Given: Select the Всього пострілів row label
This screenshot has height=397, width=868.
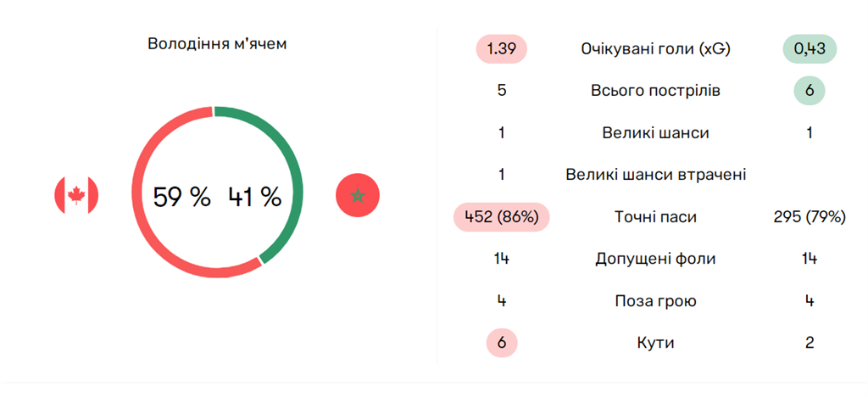Looking at the screenshot, I should pyautogui.click(x=655, y=90).
